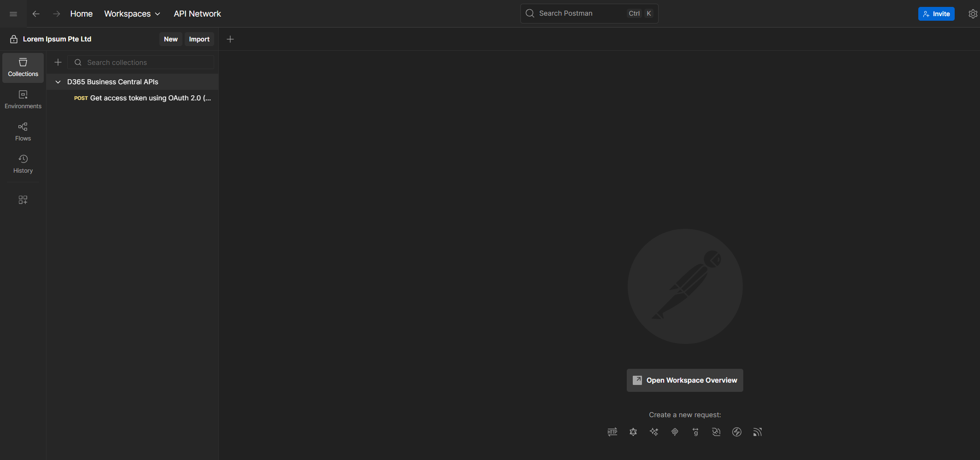
Task: Click the Search Postman field
Action: (x=589, y=13)
